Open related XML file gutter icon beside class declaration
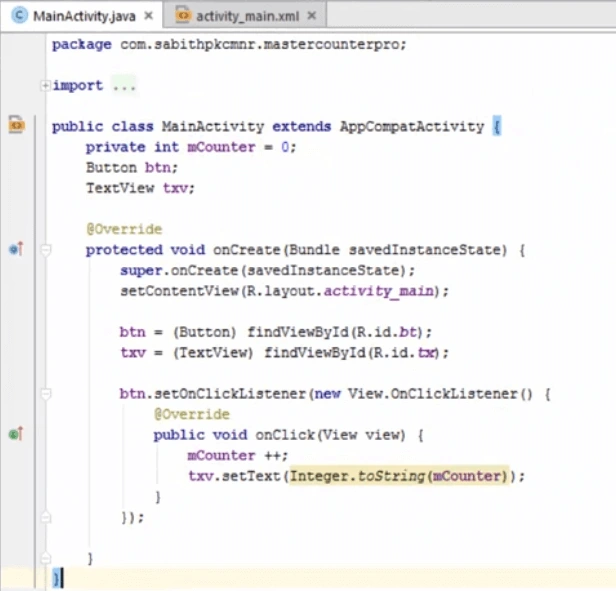This screenshot has width=616, height=591. pos(16,125)
